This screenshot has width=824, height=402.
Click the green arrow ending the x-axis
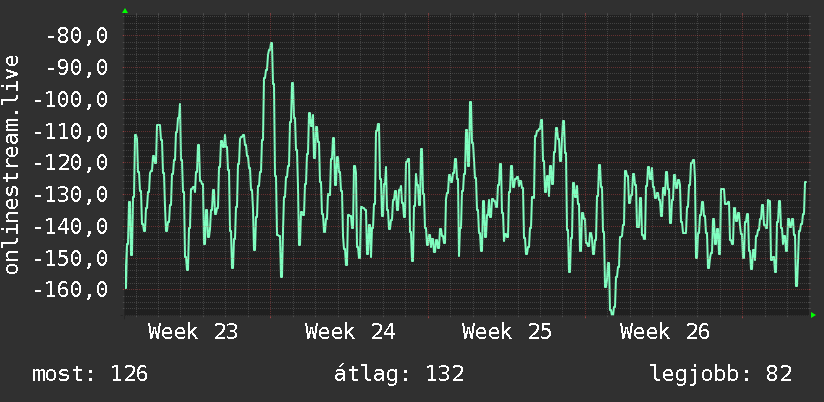coord(813,315)
